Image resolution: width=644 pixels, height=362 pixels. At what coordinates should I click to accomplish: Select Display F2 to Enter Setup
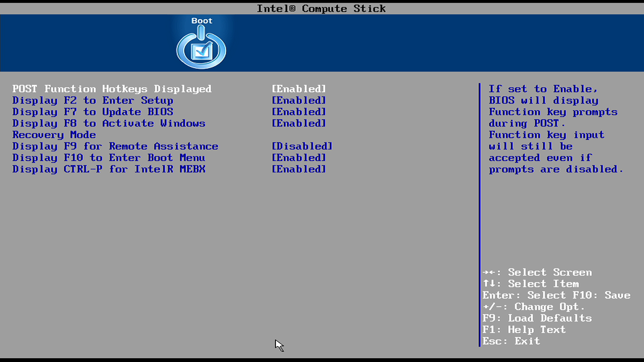tap(93, 101)
